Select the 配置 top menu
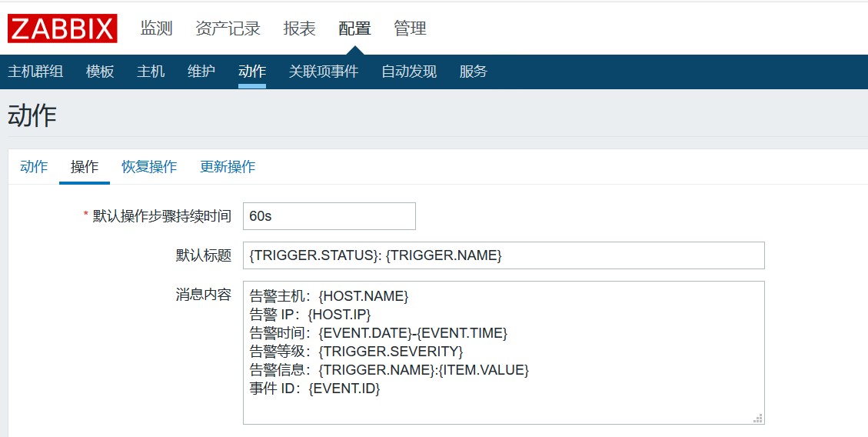Screen dimensions: 868x437 tap(354, 28)
